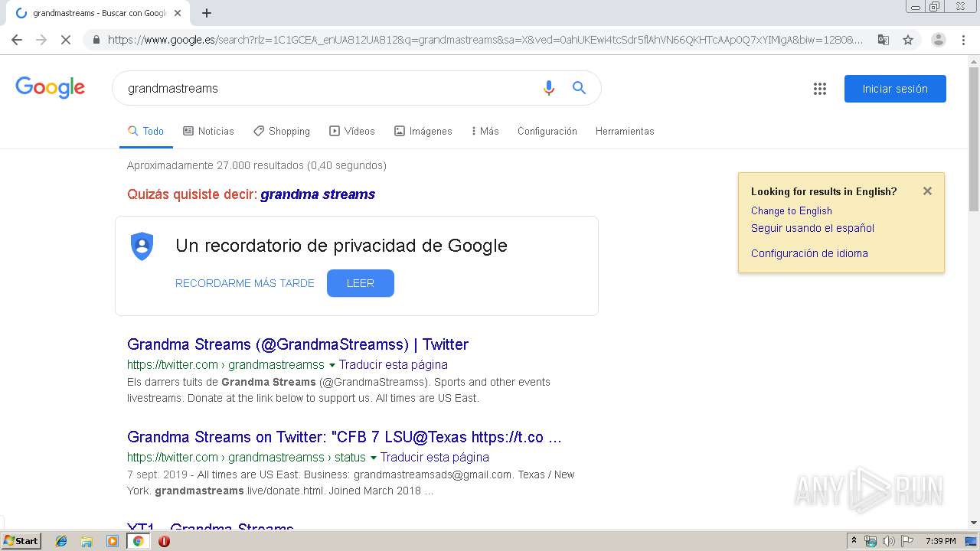980x551 pixels.
Task: Click Seguir usando el español
Action: click(812, 228)
